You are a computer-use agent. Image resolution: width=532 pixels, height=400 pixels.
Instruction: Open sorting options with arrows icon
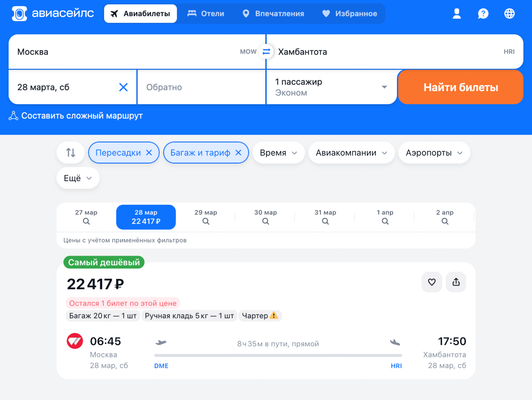pos(70,152)
